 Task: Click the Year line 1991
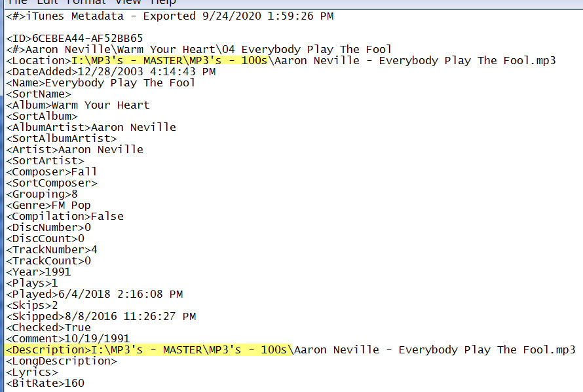pos(38,272)
